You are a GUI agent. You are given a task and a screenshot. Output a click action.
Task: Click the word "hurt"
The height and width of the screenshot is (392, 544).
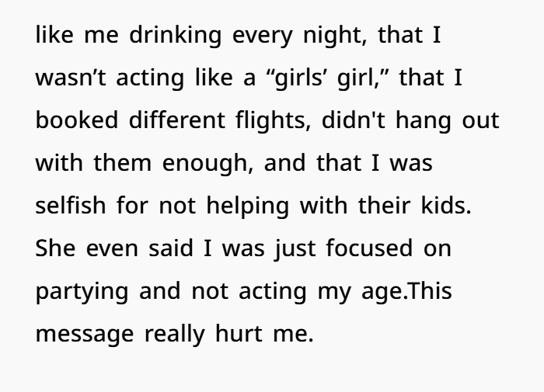click(x=239, y=333)
